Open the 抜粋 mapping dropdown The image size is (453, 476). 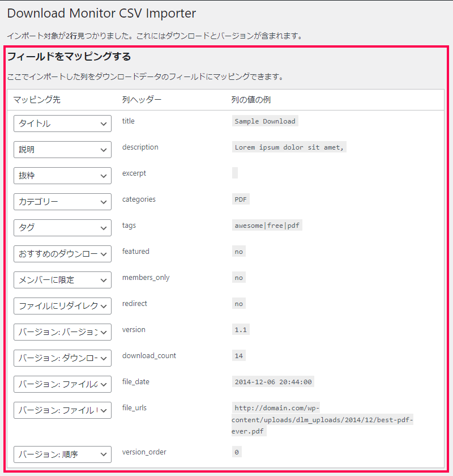[62, 176]
